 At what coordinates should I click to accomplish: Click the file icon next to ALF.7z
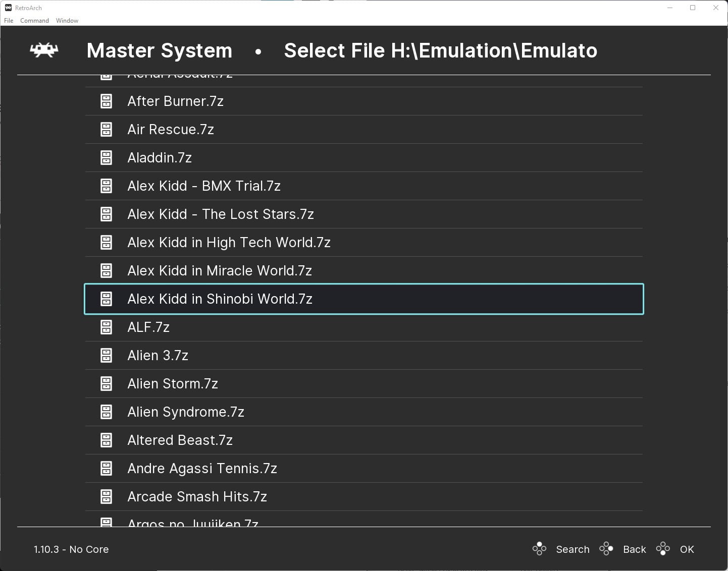106,327
